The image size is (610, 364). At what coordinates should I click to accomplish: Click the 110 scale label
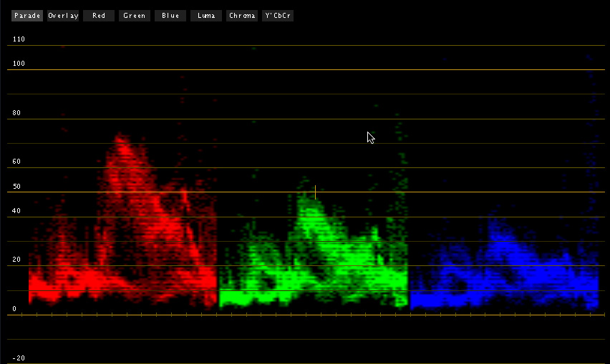tap(19, 39)
